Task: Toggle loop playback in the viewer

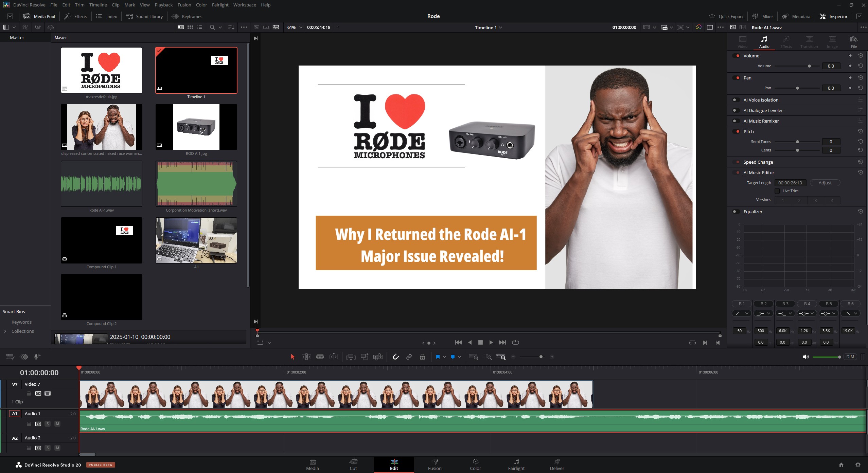Action: pyautogui.click(x=515, y=342)
